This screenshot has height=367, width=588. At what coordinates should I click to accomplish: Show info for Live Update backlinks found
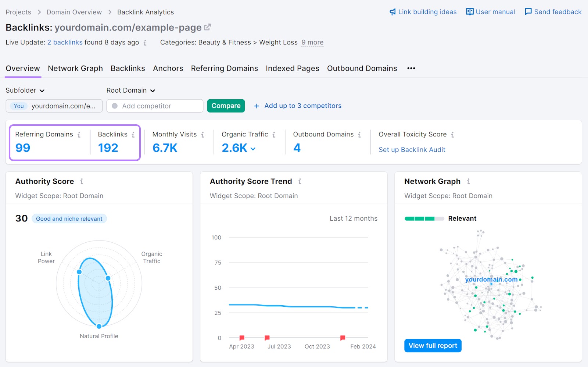(x=145, y=43)
